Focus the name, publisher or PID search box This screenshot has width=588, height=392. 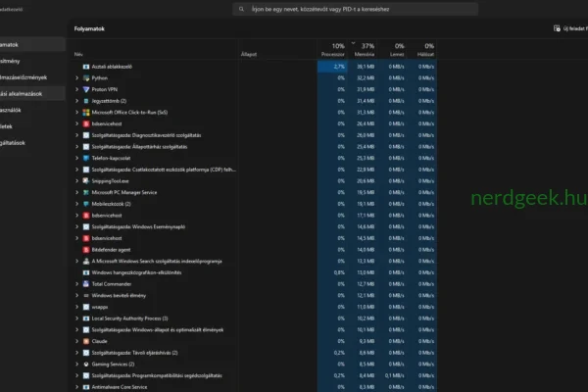pos(355,9)
